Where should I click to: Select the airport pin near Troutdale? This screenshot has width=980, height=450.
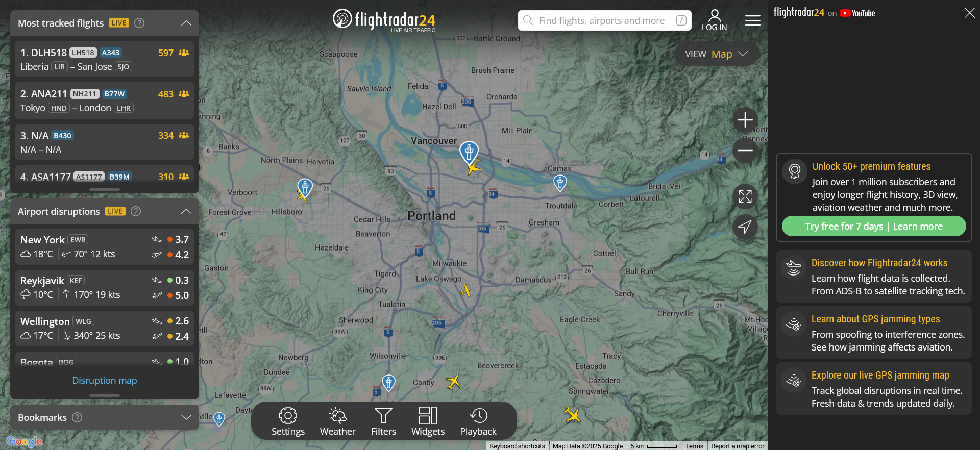pyautogui.click(x=560, y=183)
